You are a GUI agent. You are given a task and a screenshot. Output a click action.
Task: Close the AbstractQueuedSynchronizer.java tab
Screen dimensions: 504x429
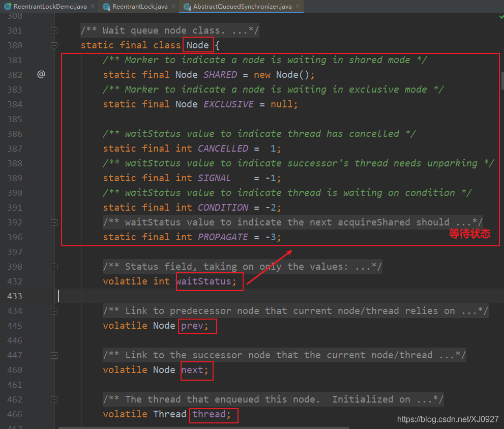(x=298, y=6)
